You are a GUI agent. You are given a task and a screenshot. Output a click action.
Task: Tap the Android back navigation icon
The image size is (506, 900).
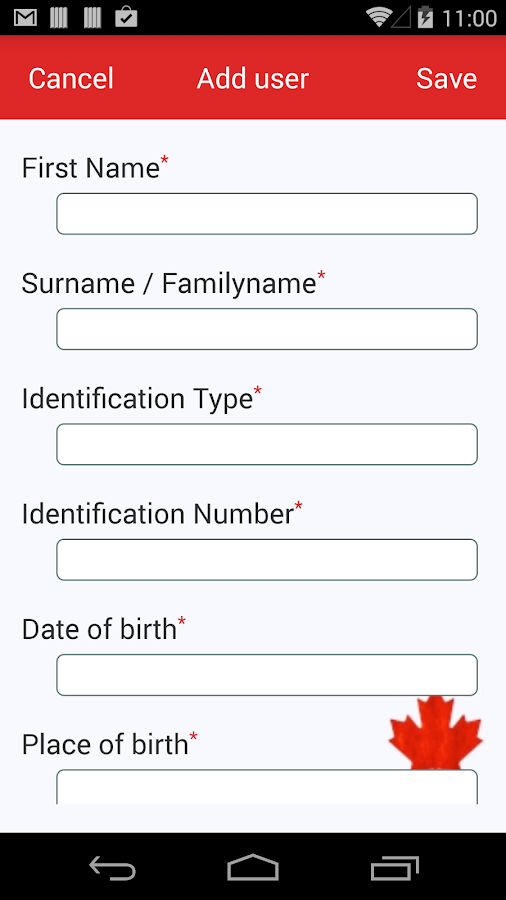click(x=112, y=867)
